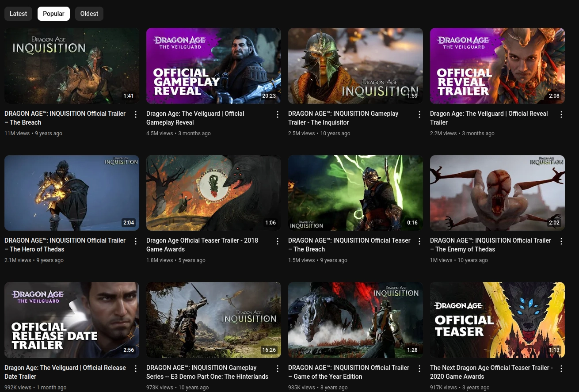Click the title "Official Trailer – The Enemy of Thedas"
The height and width of the screenshot is (392, 579).
[491, 245]
